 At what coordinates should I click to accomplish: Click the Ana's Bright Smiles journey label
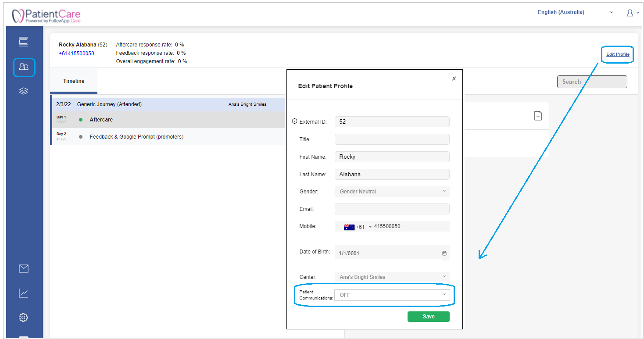tap(247, 104)
